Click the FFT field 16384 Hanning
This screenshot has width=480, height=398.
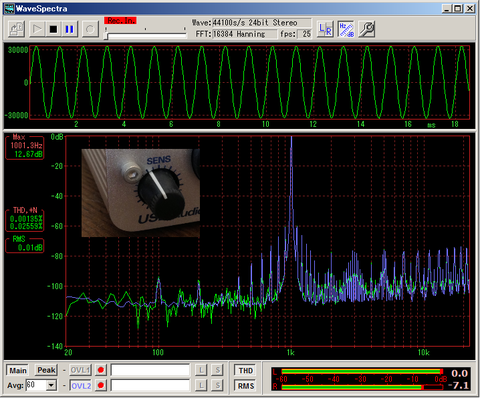(x=244, y=34)
